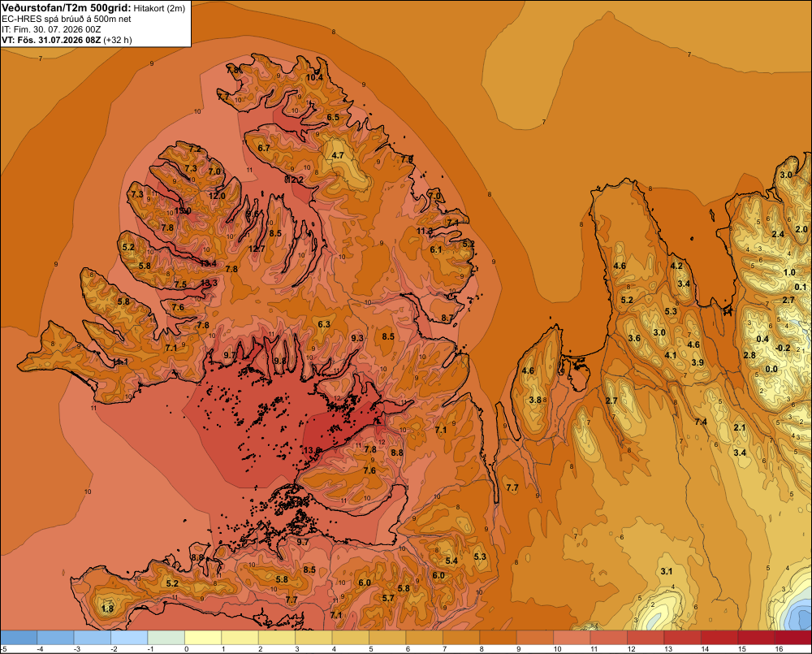
Task: Click the legend swatch between 12 and 13
Action: point(646,638)
